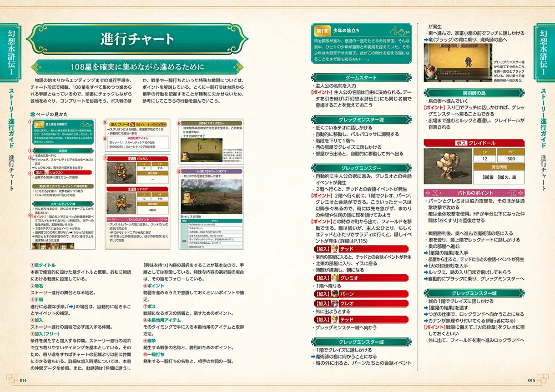Click the line 階段を下りて1階へ
The height and width of the screenshot is (392, 555).
pos(334,140)
